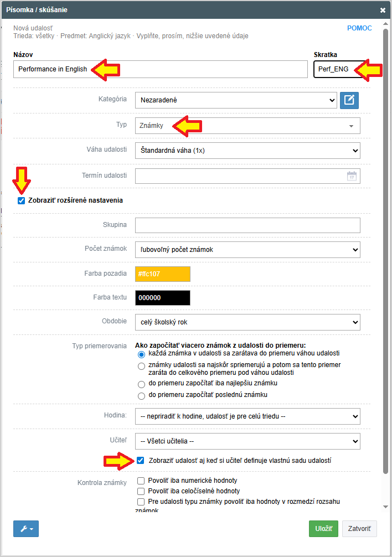Check Povoliť iba celočíselné hodnoty

point(141,491)
